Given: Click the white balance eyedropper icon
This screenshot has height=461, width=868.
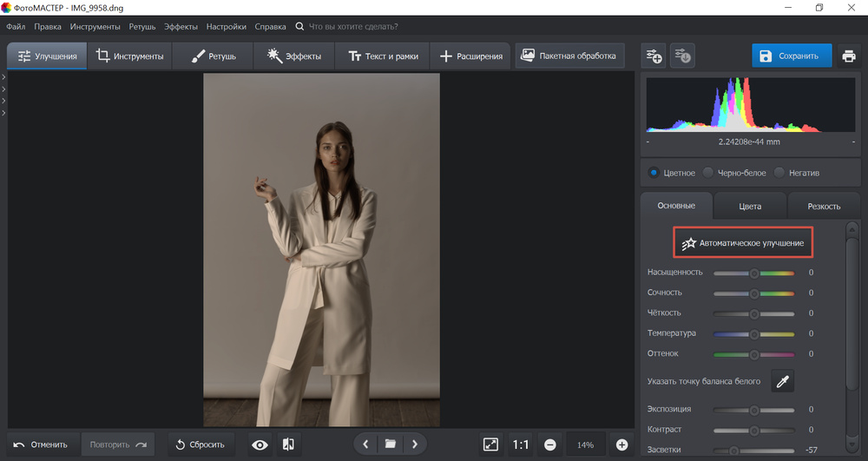Looking at the screenshot, I should tap(782, 381).
